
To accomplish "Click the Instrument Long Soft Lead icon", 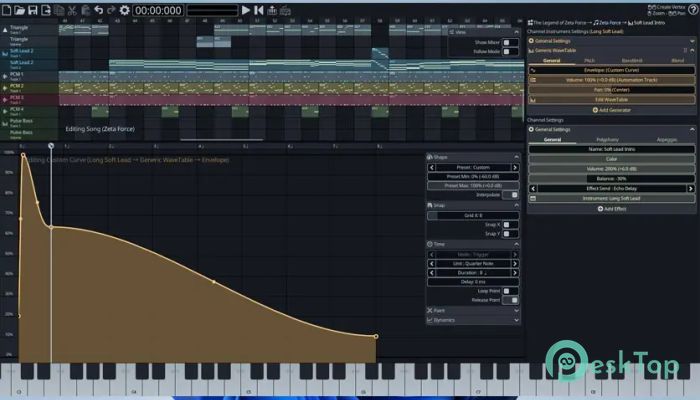I will 533,198.
